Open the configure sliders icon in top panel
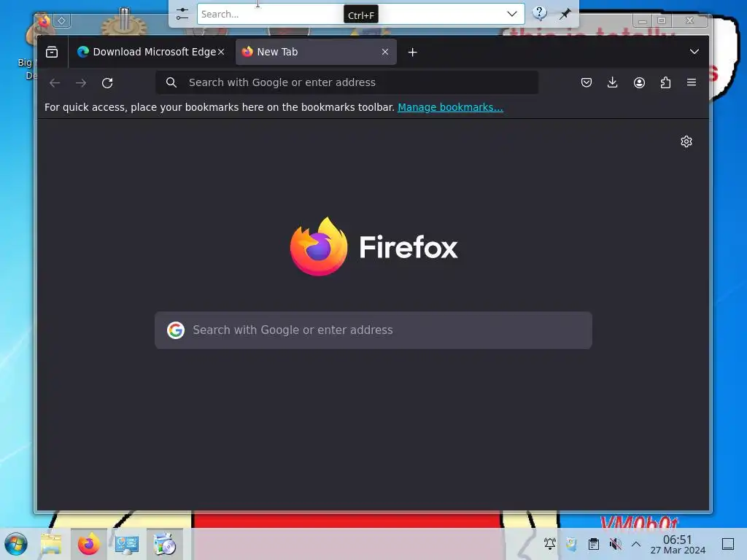This screenshot has width=747, height=560. [x=182, y=14]
